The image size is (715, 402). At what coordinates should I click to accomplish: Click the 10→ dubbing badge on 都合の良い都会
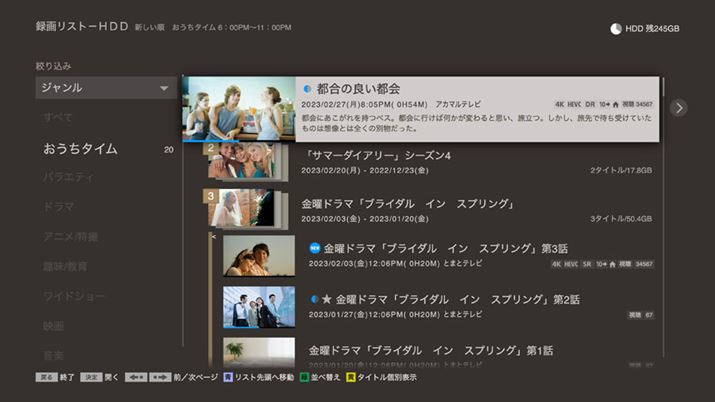[604, 104]
